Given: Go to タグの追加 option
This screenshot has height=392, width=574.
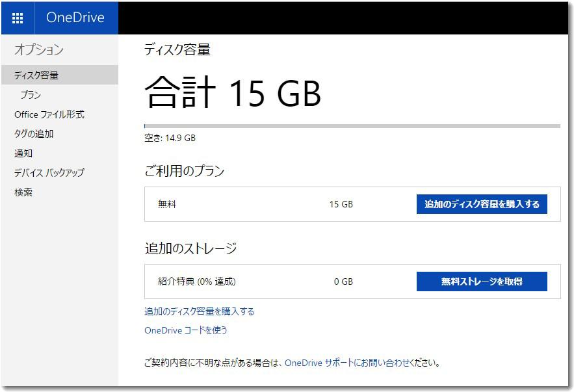Looking at the screenshot, I should coord(34,134).
